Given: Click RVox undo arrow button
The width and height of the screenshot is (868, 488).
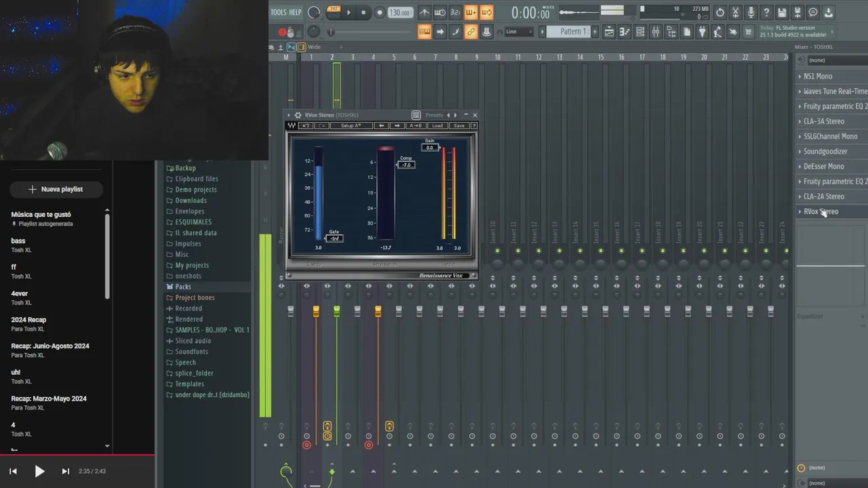Looking at the screenshot, I should [x=306, y=125].
